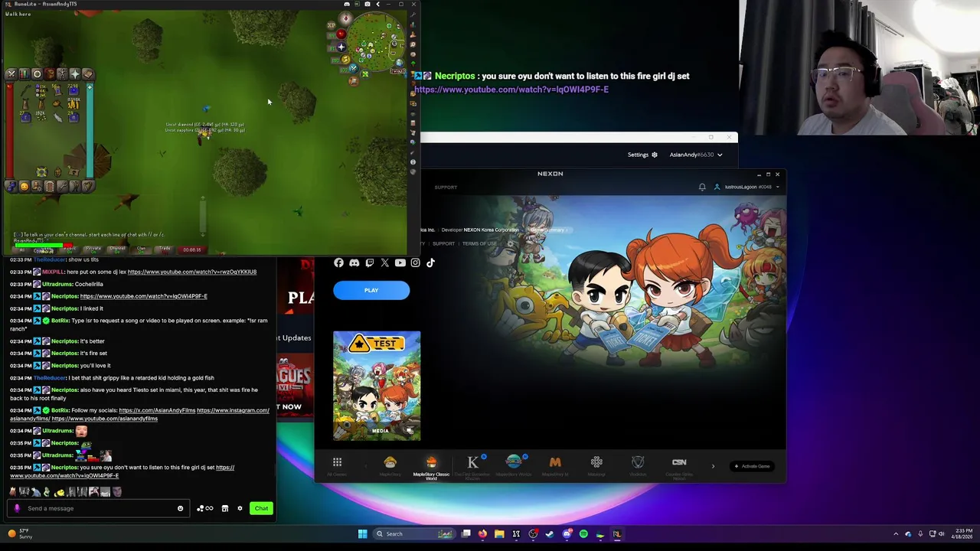
Task: Toggle Channel chat filter in RuneLite
Action: tap(117, 249)
